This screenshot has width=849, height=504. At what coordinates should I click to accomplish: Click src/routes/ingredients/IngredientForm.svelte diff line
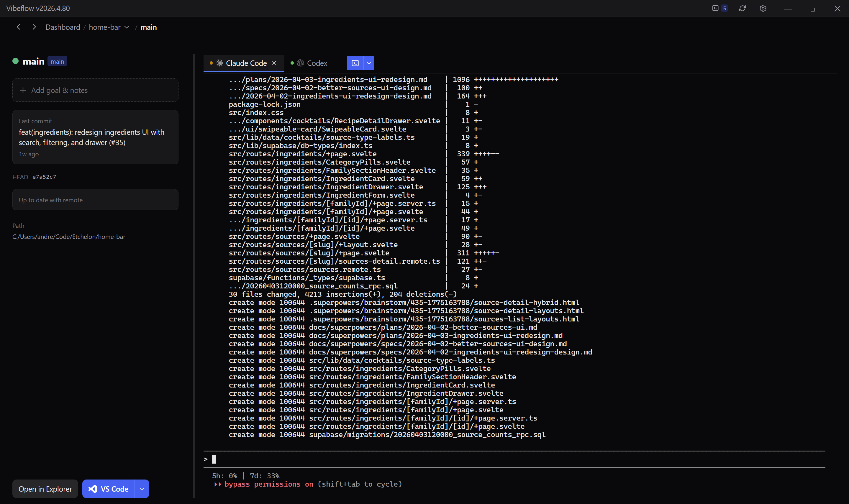tap(355, 195)
